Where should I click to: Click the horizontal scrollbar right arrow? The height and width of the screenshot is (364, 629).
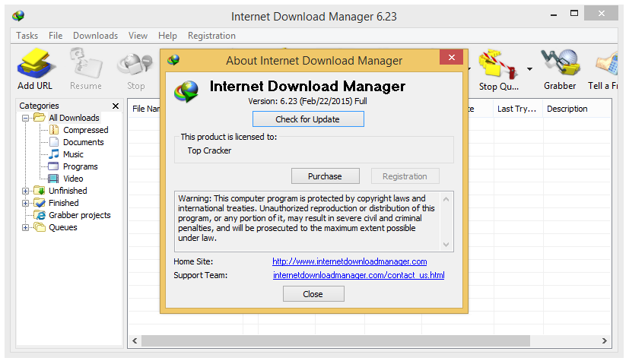click(604, 340)
